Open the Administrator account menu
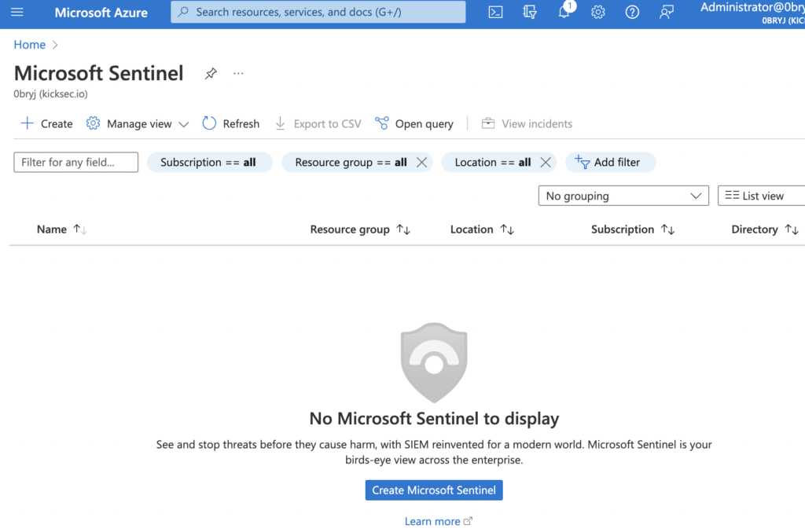 tap(752, 13)
